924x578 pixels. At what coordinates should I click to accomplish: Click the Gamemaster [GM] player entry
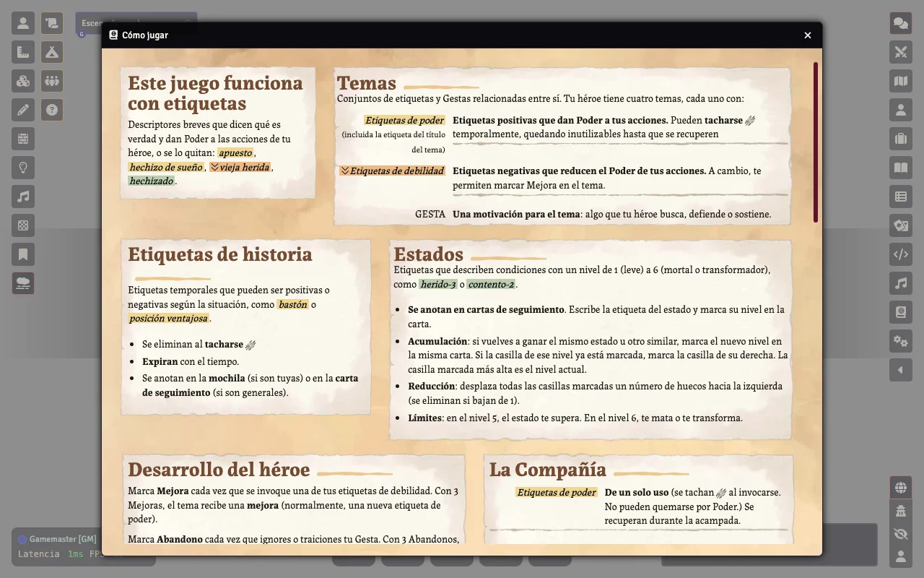tap(58, 539)
